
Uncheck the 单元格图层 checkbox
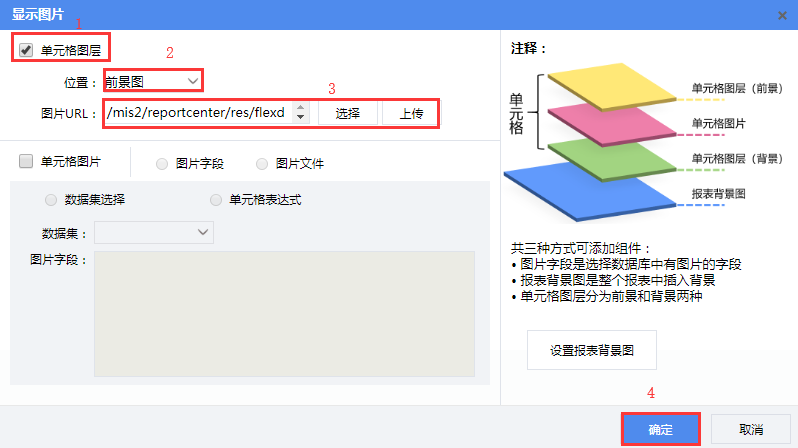click(26, 50)
